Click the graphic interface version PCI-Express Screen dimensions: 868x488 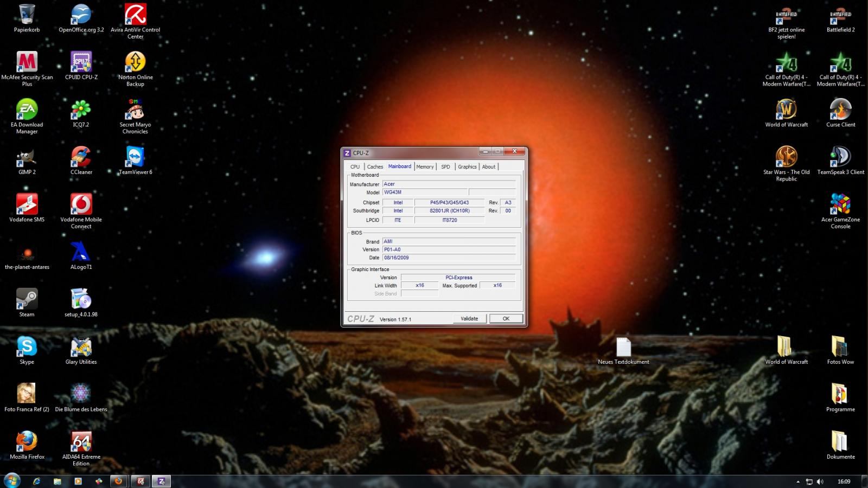(x=458, y=277)
